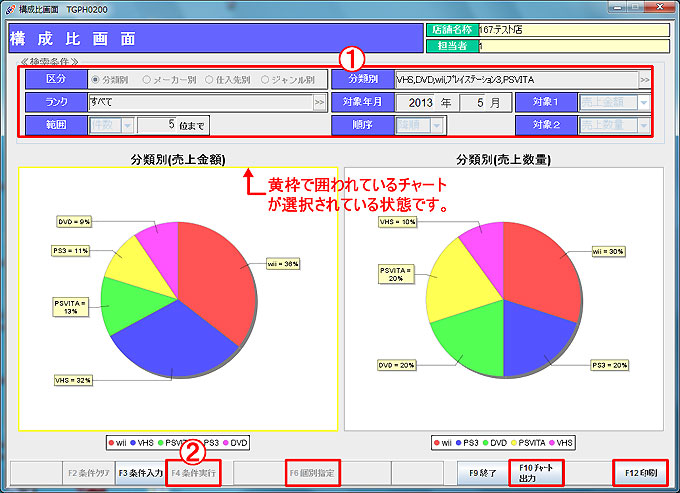Viewport: 680px width, 493px height.
Task: Open the 範囲 件数 dropdown
Action: click(127, 125)
